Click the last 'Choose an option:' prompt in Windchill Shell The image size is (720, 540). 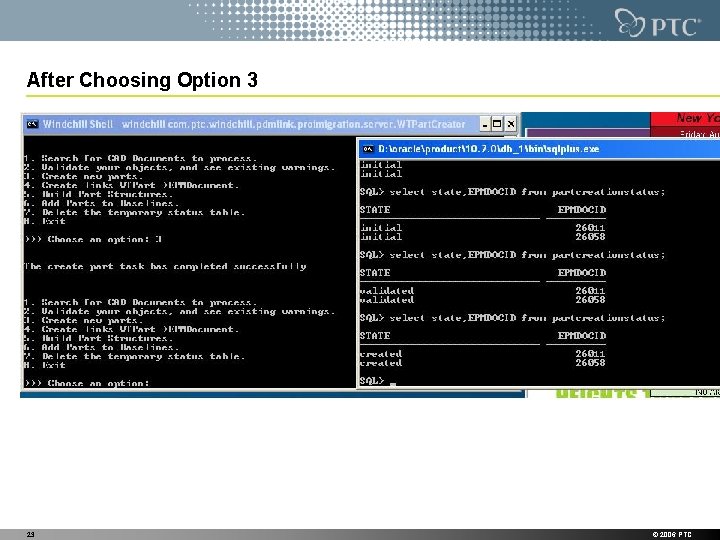(87, 383)
